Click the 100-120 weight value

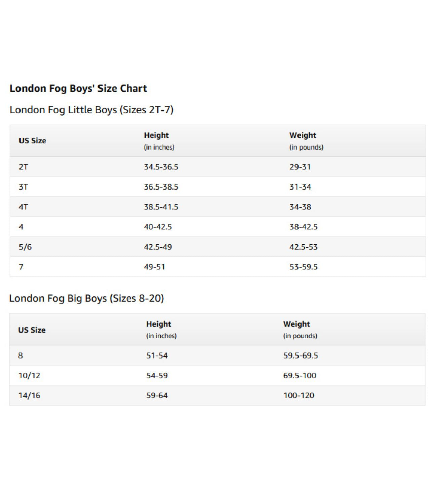(x=299, y=395)
